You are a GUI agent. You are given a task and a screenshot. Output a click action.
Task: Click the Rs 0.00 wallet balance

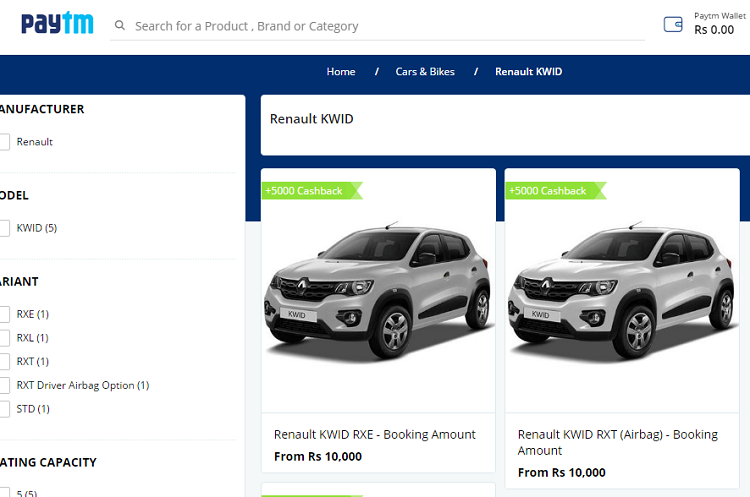click(x=714, y=30)
